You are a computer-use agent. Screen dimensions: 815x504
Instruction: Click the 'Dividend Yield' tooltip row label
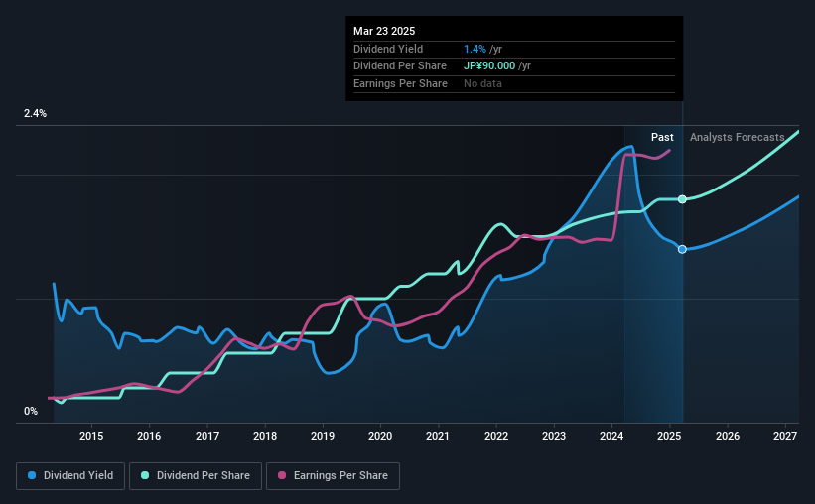click(388, 49)
